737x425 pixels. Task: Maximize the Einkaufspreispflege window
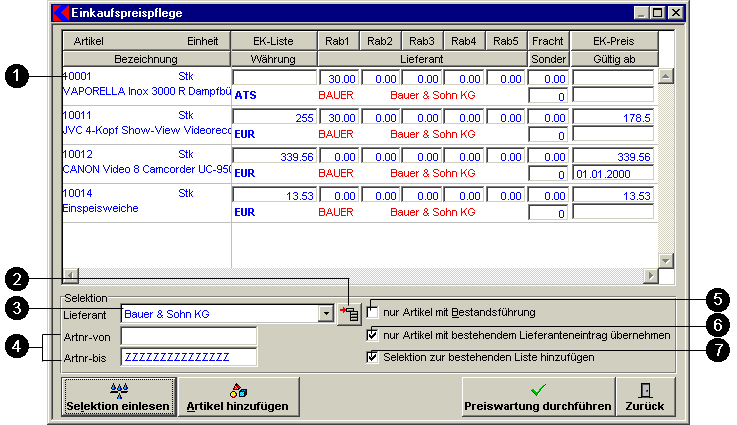click(658, 13)
